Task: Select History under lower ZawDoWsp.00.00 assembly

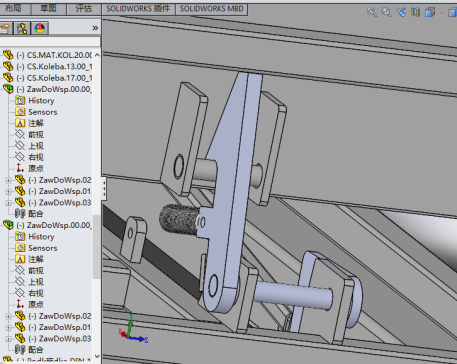Action: [x=35, y=236]
